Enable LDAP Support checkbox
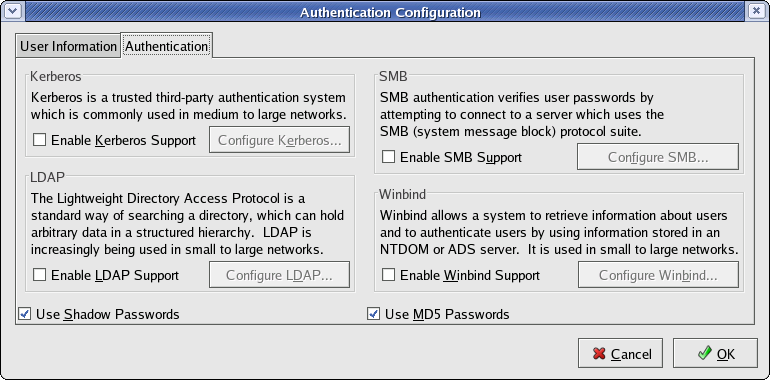 (x=40, y=275)
